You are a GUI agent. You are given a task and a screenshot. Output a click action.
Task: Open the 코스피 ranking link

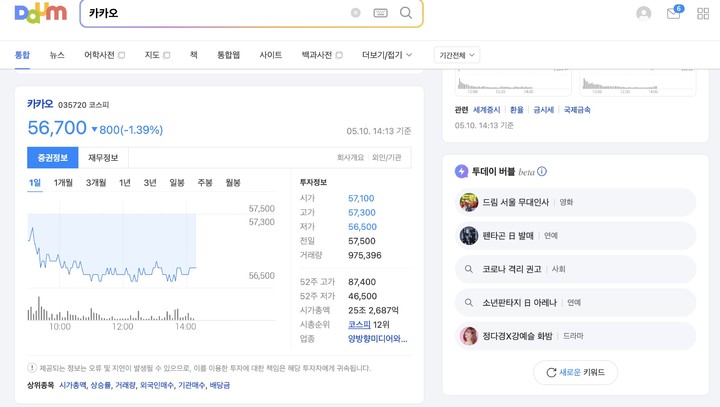point(359,324)
